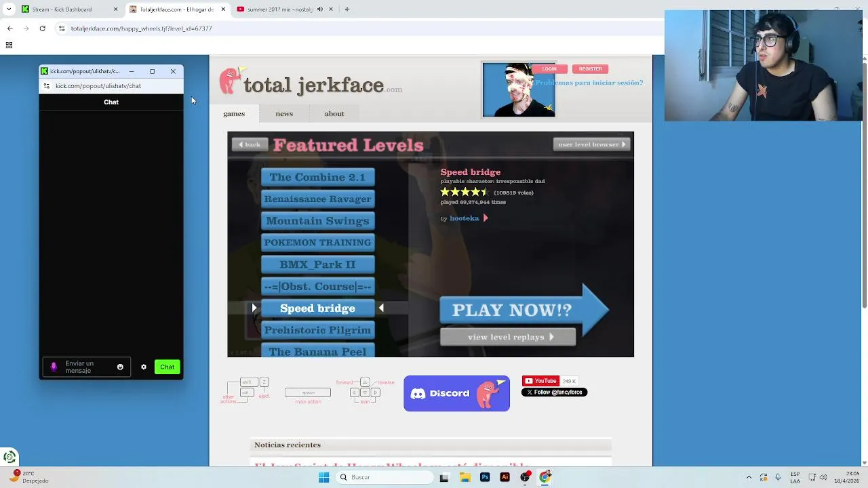This screenshot has width=868, height=488.
Task: Click the total jerkface logo
Action: pyautogui.click(x=311, y=83)
